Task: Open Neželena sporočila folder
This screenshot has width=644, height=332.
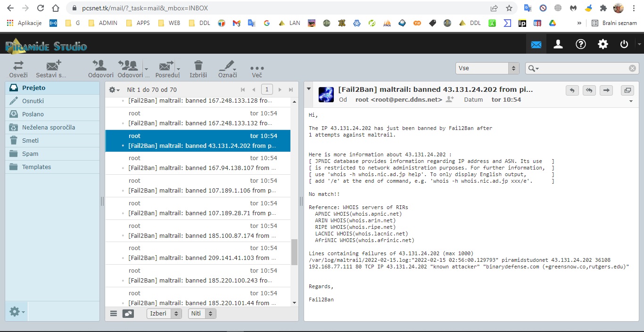Action: [52, 128]
